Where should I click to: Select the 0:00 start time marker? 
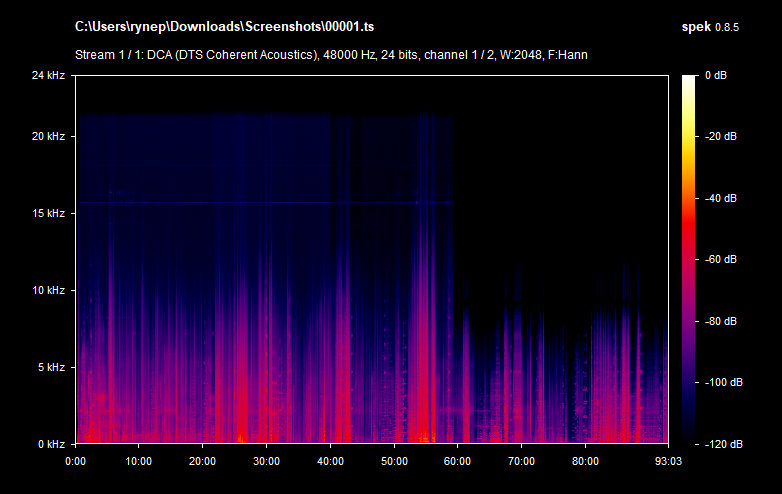(75, 461)
